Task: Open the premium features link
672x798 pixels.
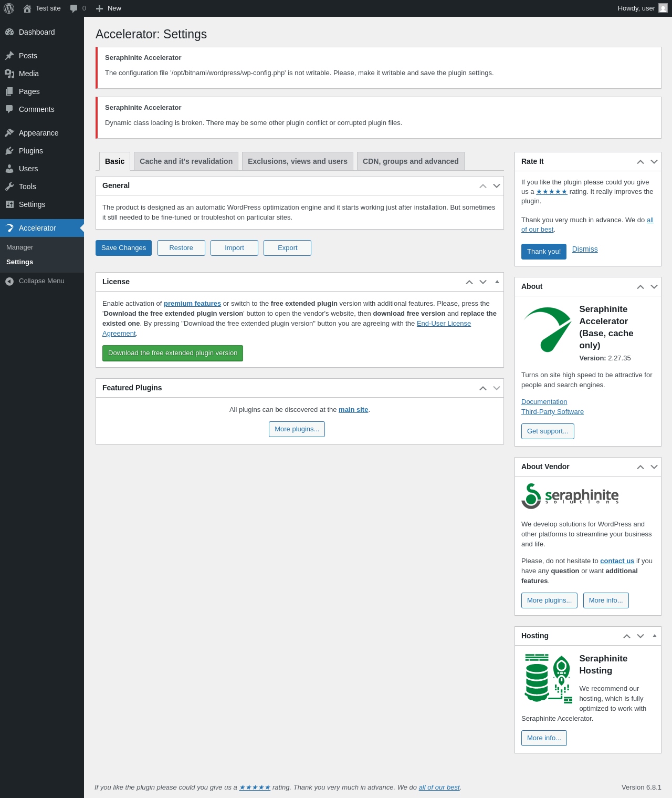Action: point(192,304)
